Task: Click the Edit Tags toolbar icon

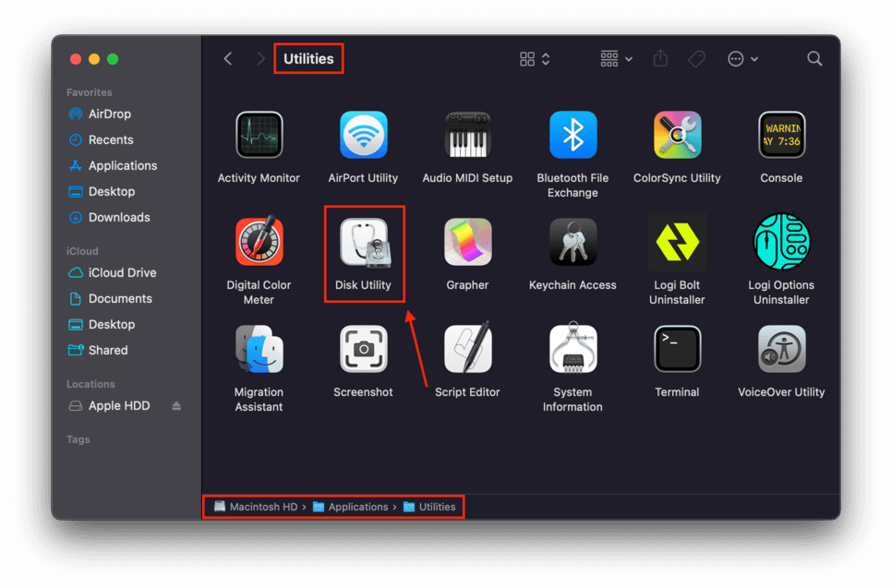Action: click(697, 58)
